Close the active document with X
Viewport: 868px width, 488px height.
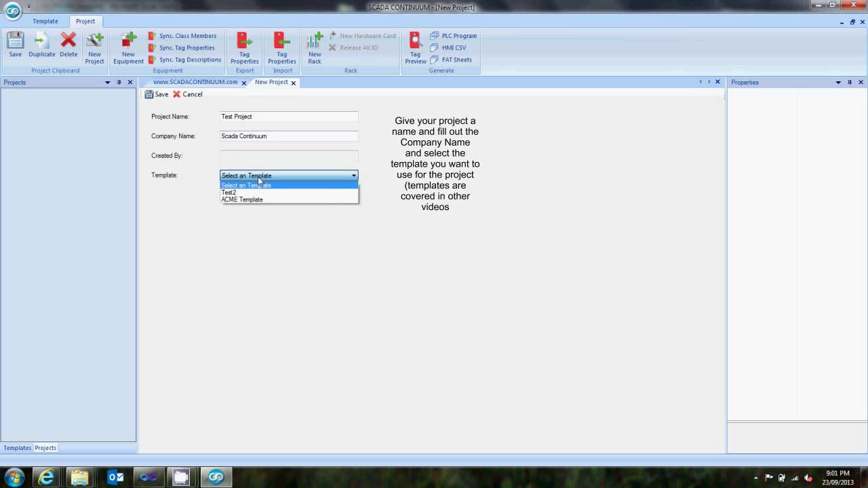point(717,82)
